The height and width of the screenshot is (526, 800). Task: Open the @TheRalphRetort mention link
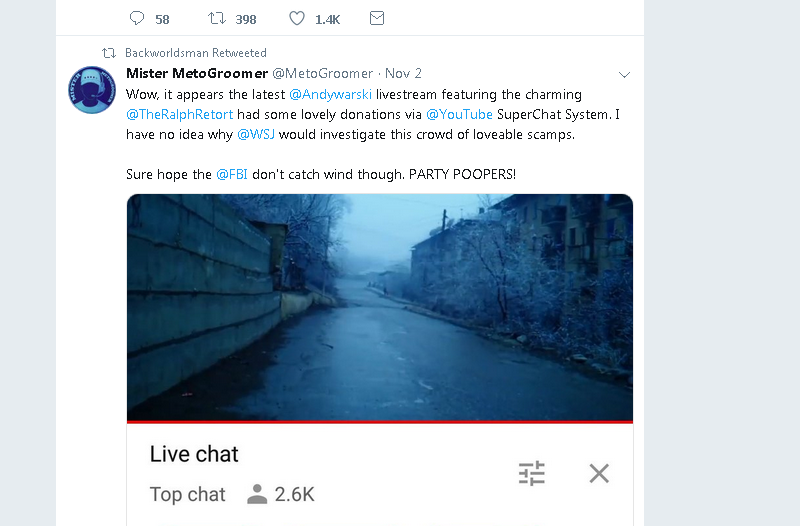pos(180,114)
